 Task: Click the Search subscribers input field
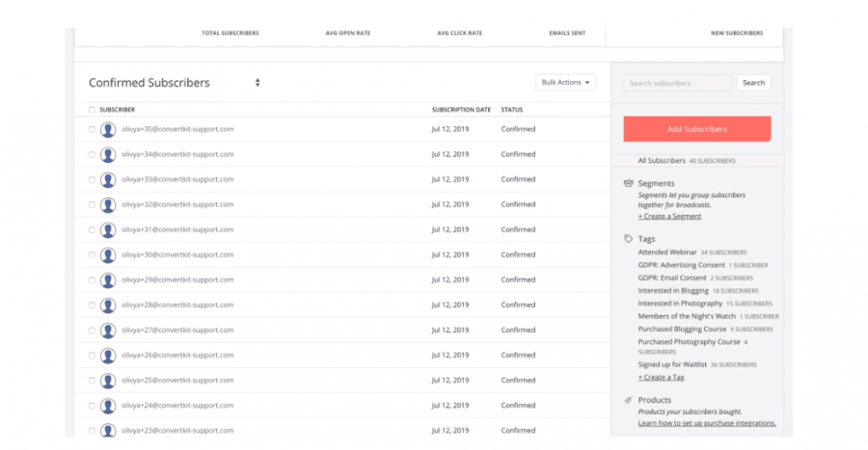click(x=677, y=83)
